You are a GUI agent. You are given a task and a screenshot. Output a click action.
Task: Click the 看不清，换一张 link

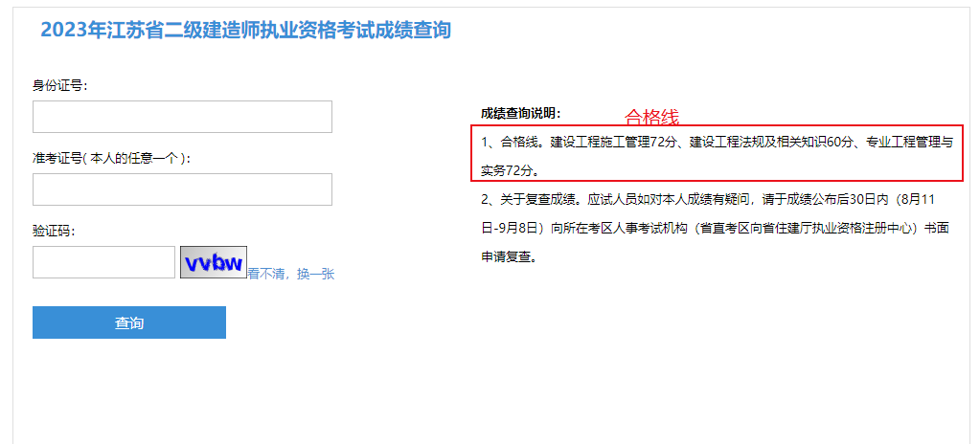coord(291,274)
